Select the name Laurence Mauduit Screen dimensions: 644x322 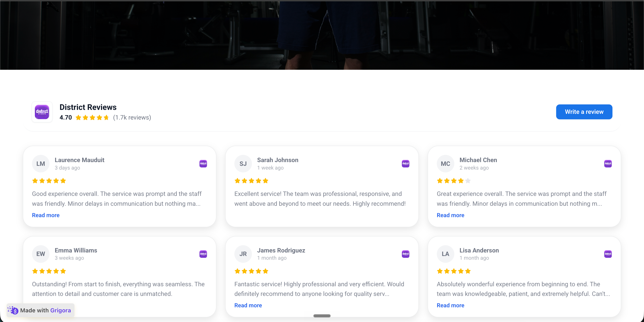pyautogui.click(x=80, y=160)
